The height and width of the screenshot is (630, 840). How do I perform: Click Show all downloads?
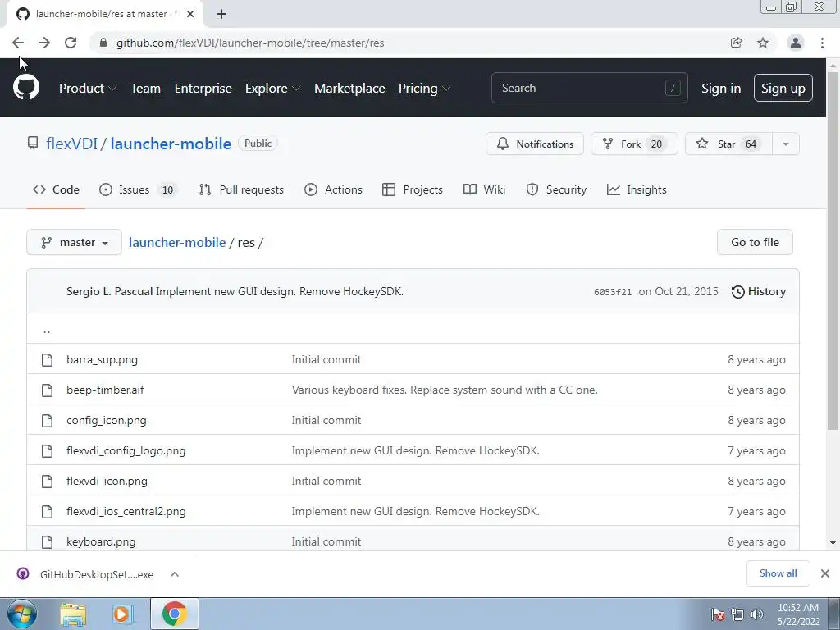pos(778,573)
